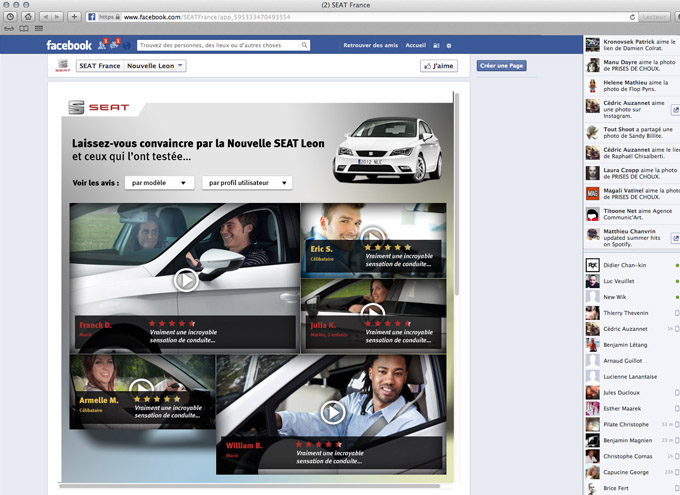Show bookmarks book icon

pyautogui.click(x=24, y=29)
